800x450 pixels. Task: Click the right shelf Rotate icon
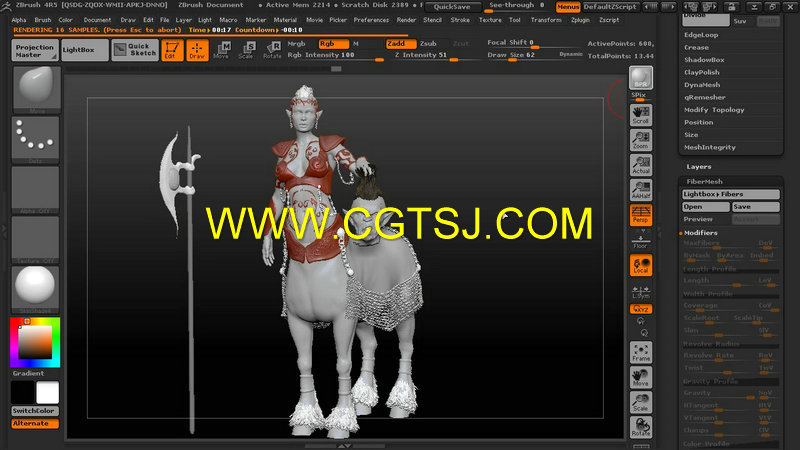point(640,428)
